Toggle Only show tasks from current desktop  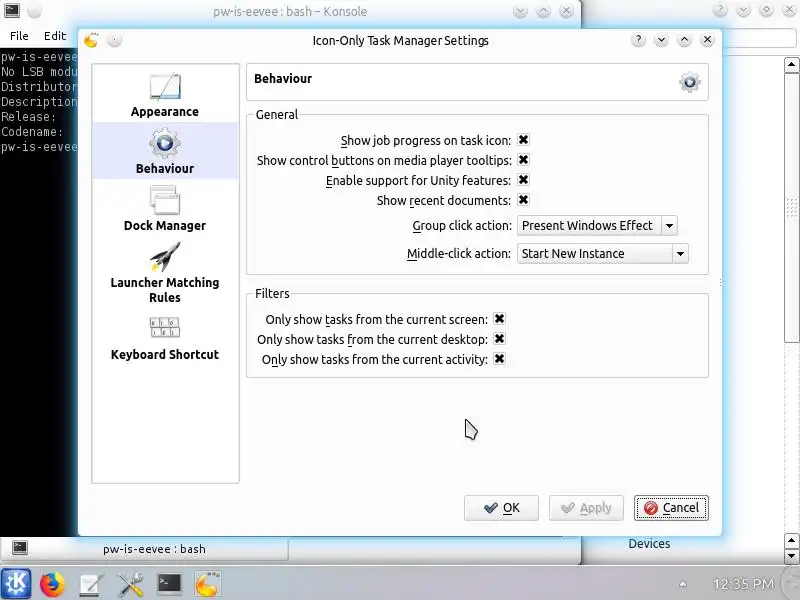click(499, 339)
